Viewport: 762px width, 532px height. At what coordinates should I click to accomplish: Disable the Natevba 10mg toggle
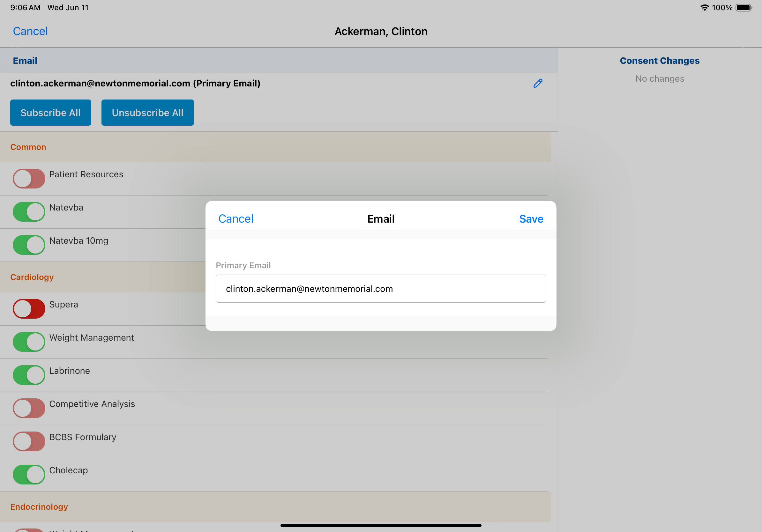point(29,245)
